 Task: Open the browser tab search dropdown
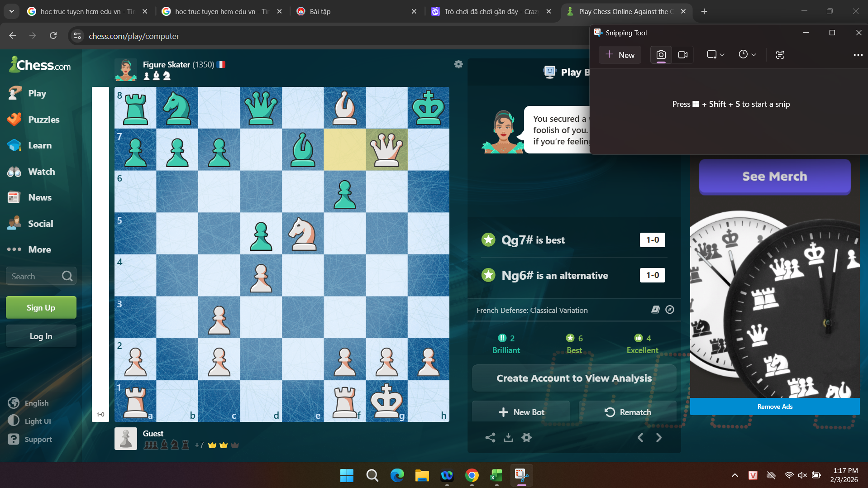click(11, 11)
